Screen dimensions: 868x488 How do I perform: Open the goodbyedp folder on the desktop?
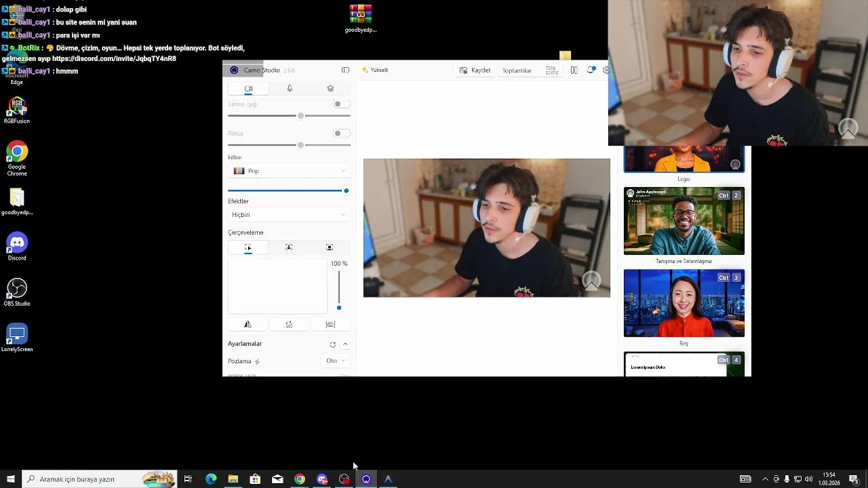click(17, 201)
